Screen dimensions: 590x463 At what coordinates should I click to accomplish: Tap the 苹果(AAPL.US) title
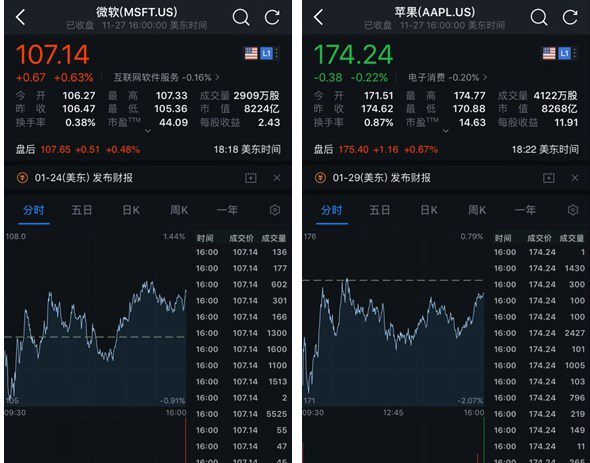(435, 12)
